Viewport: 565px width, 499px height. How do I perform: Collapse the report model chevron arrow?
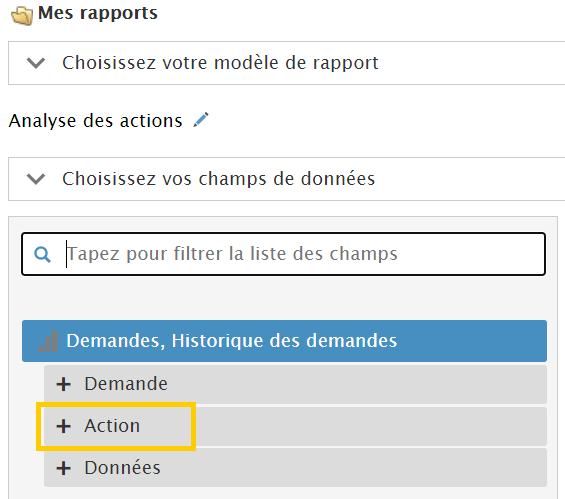(36, 63)
